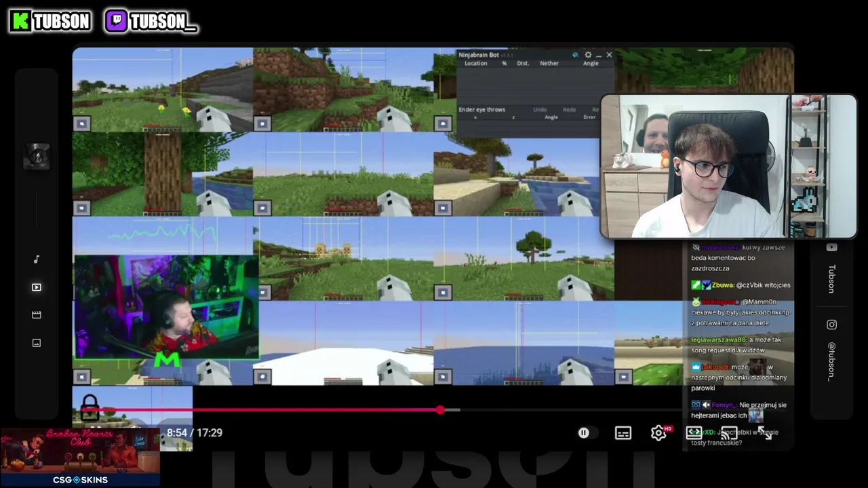The image size is (868, 488).
Task: Click the 8:54 / 17:29 time display
Action: (195, 432)
